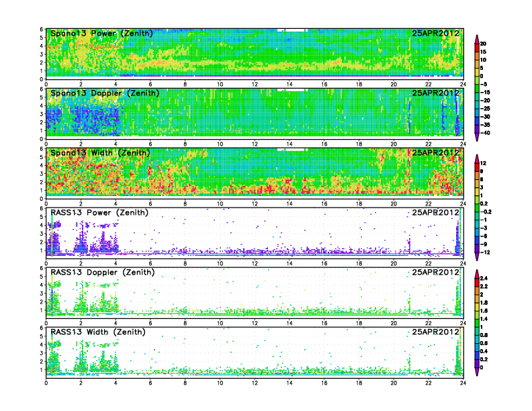Click the -12 label on the middle colorbar
The width and height of the screenshot is (532, 411).
(x=485, y=253)
